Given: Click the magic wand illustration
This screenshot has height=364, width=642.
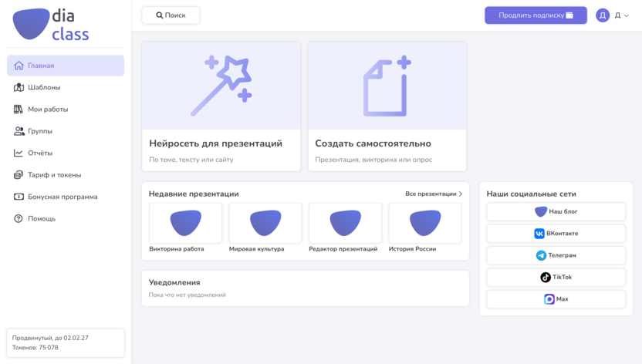Looking at the screenshot, I should coord(221,86).
